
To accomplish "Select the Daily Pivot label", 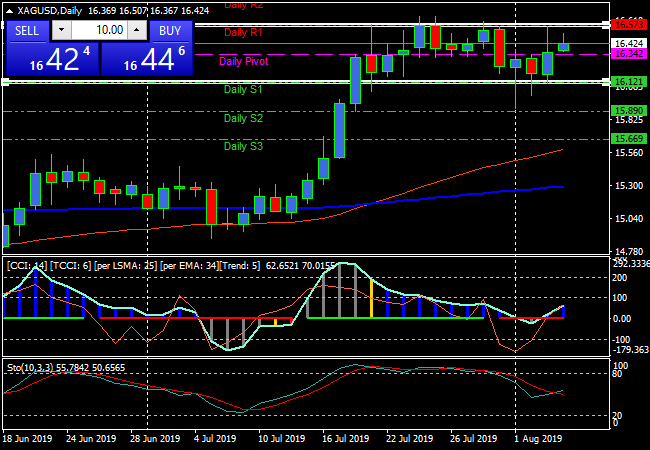I will [x=243, y=61].
